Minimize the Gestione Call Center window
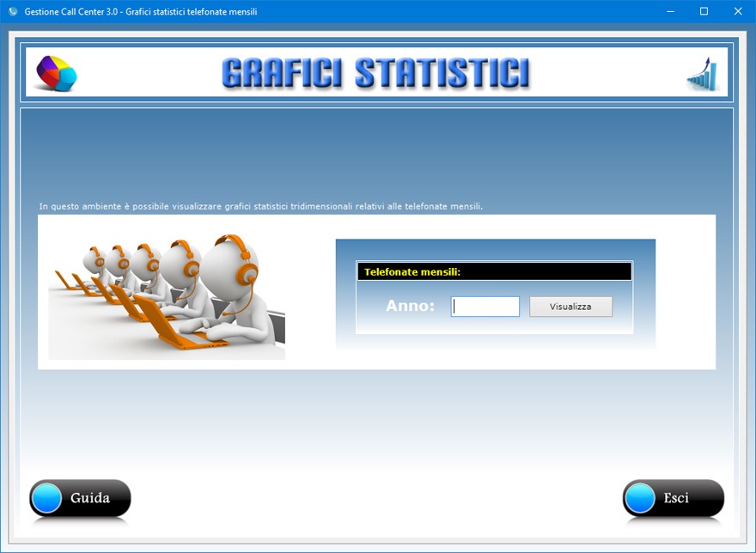 [670, 11]
